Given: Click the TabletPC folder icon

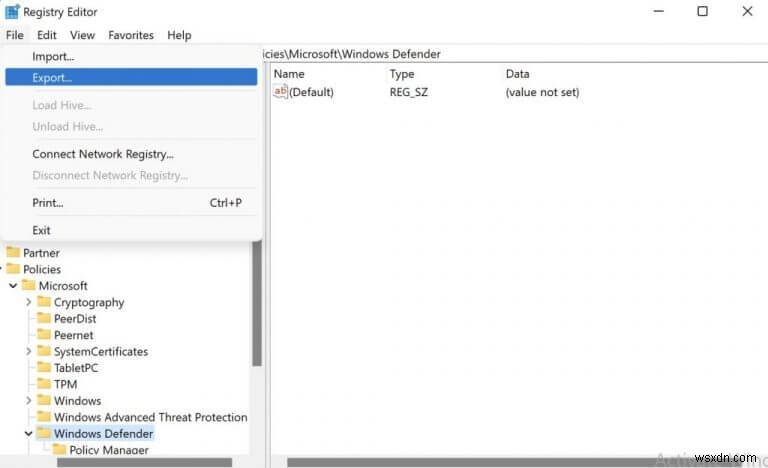Looking at the screenshot, I should coord(44,368).
